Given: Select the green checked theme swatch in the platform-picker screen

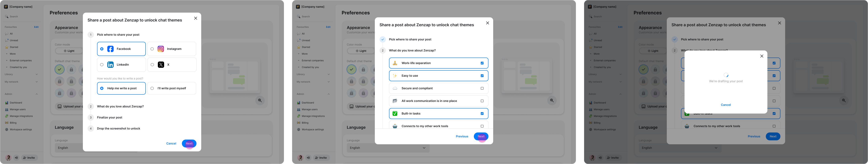Looking at the screenshot, I should click(x=60, y=69).
